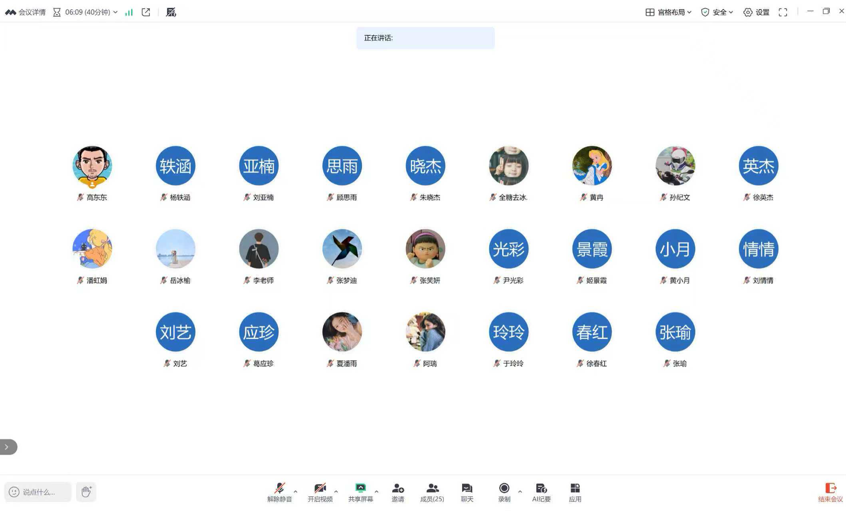
Task: Open the 安全 security dropdown
Action: pos(717,12)
